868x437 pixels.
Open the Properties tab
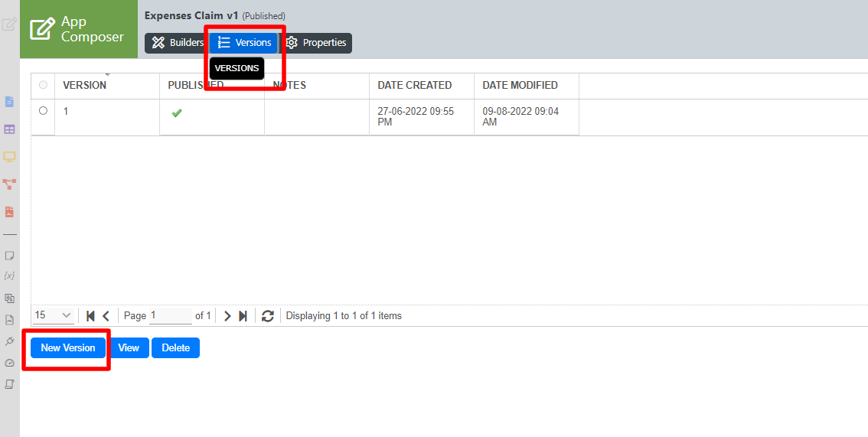[315, 43]
